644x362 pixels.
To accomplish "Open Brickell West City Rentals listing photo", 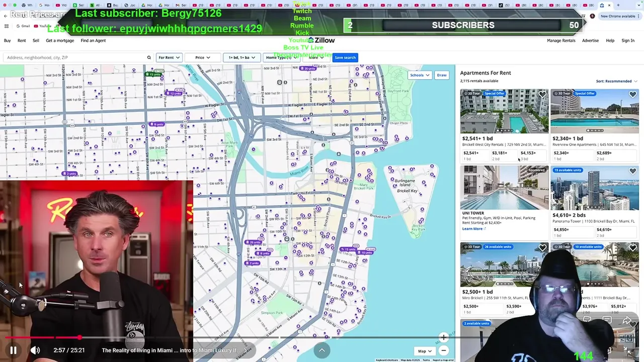I will click(504, 111).
